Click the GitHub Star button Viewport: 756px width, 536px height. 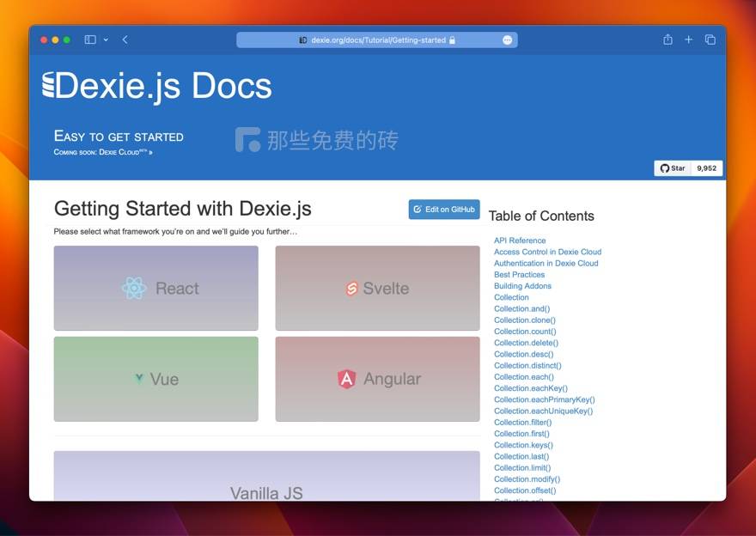pos(673,168)
